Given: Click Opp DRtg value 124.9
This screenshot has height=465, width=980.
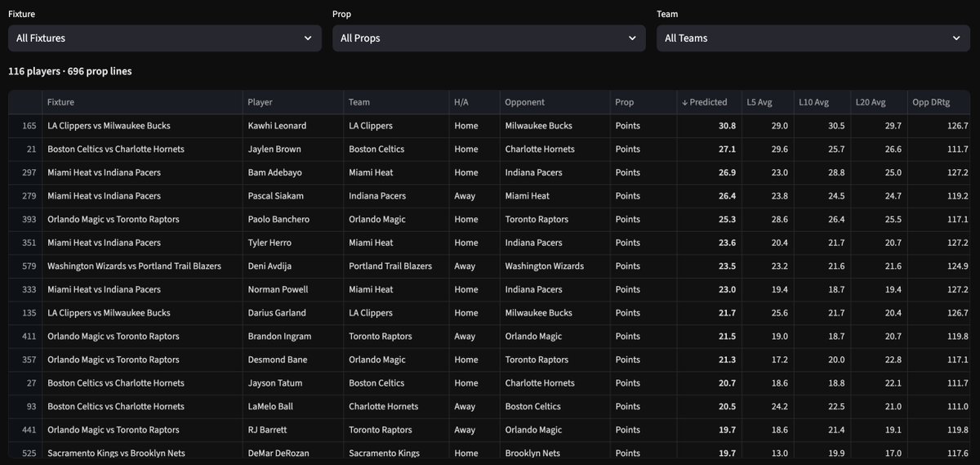Looking at the screenshot, I should coord(940,266).
